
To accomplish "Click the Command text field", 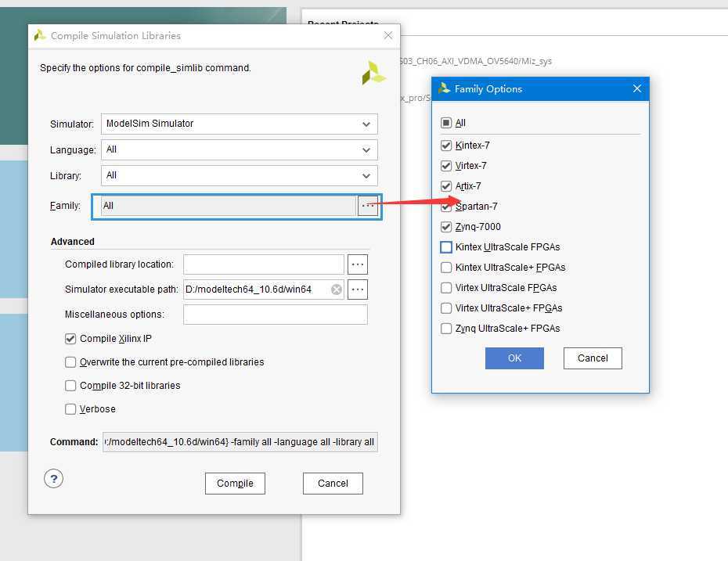I will [240, 442].
